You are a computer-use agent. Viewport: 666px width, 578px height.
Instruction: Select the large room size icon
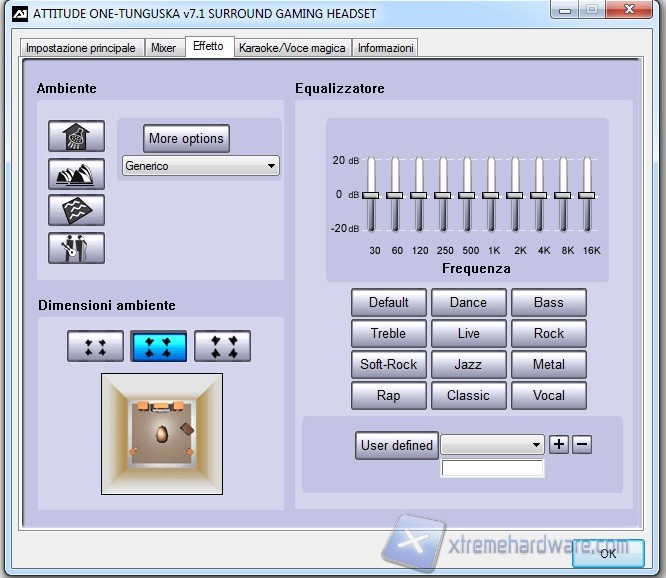click(x=222, y=346)
